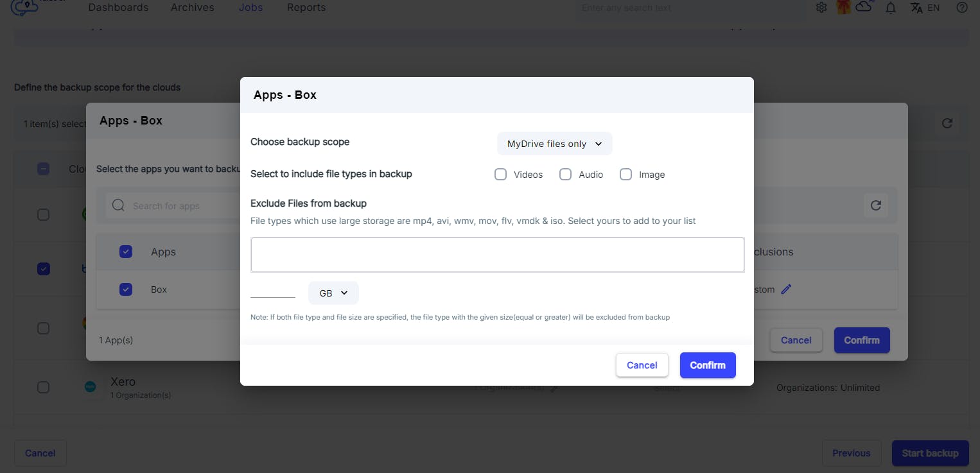Click the 'Exclude Files from backup' heading
980x473 pixels.
pos(308,203)
